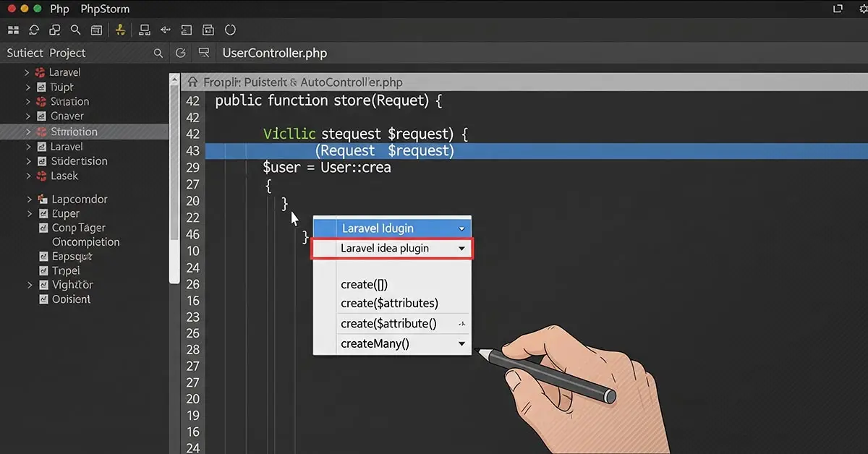Click the file icon beside Conp Tager

point(43,228)
